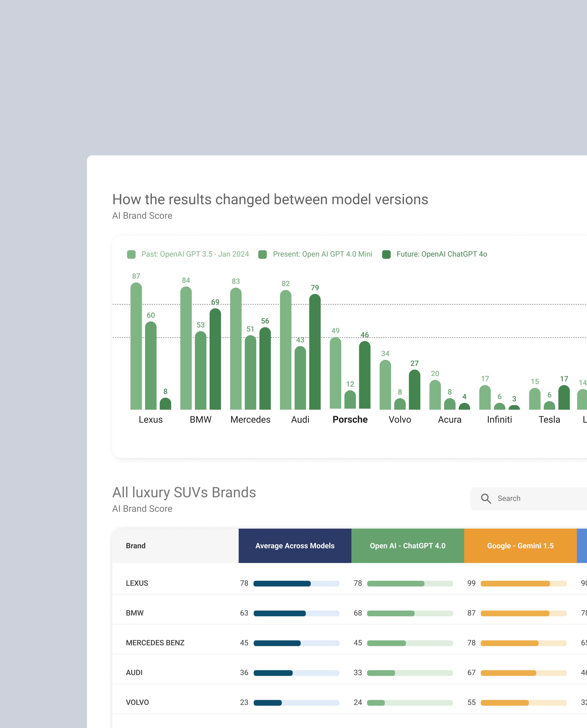Click Lexus past score bar 87
Viewport: 587px width, 728px height.
click(136, 347)
